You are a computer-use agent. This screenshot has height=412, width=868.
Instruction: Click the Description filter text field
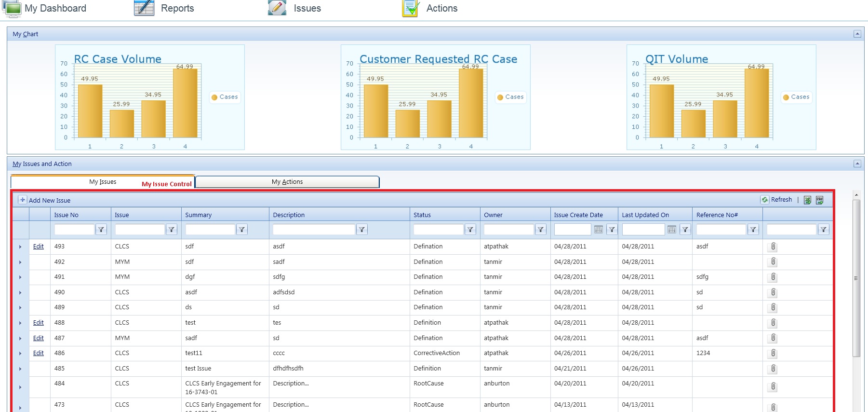tap(314, 230)
